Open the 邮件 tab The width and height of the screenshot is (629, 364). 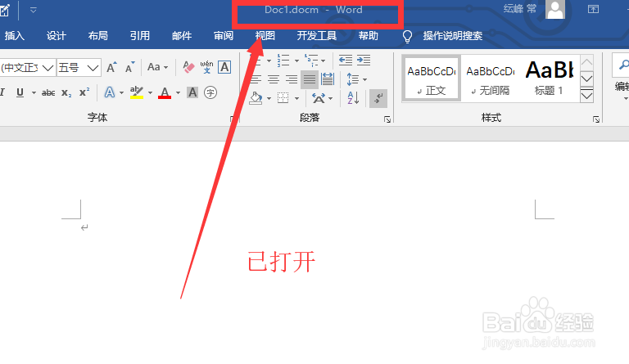coord(182,36)
